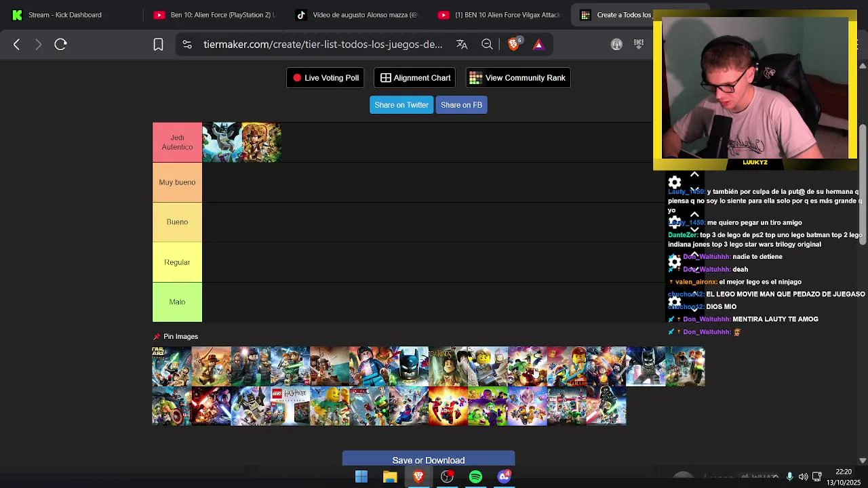Switch to Ben 10: Alien Force PlayStation 2 tab
Viewport: 868px width, 488px height.
pyautogui.click(x=215, y=15)
